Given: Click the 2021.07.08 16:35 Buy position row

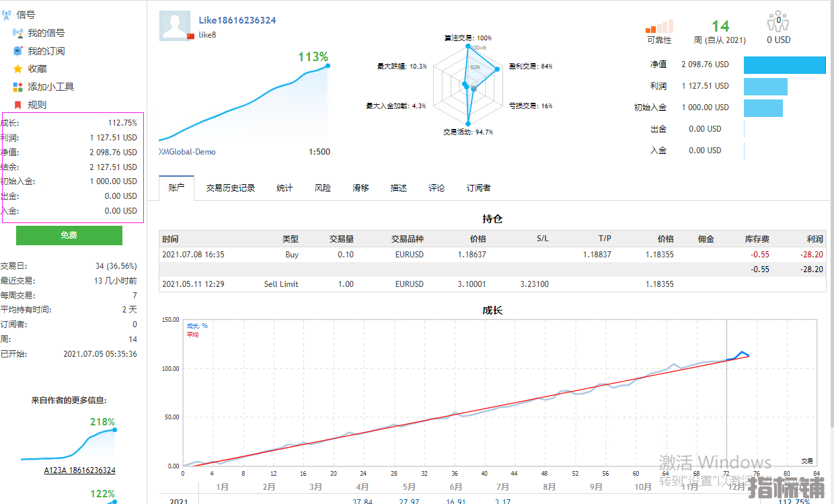Looking at the screenshot, I should pos(492,255).
